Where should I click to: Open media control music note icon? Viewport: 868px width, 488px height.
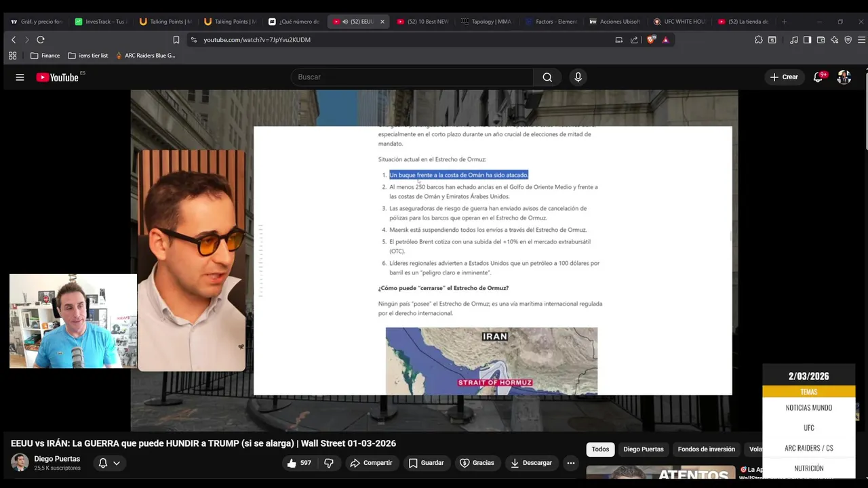pyautogui.click(x=793, y=40)
